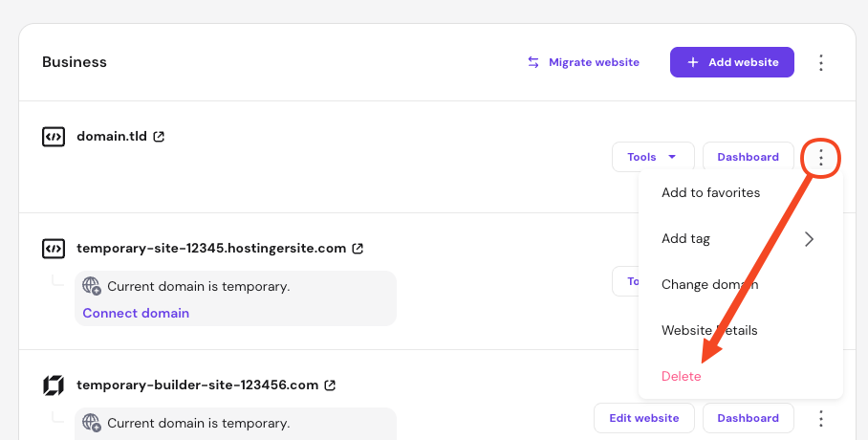Viewport: 868px width, 440px height.
Task: Expand the Tools dropdown for domain.tld
Action: pos(653,157)
